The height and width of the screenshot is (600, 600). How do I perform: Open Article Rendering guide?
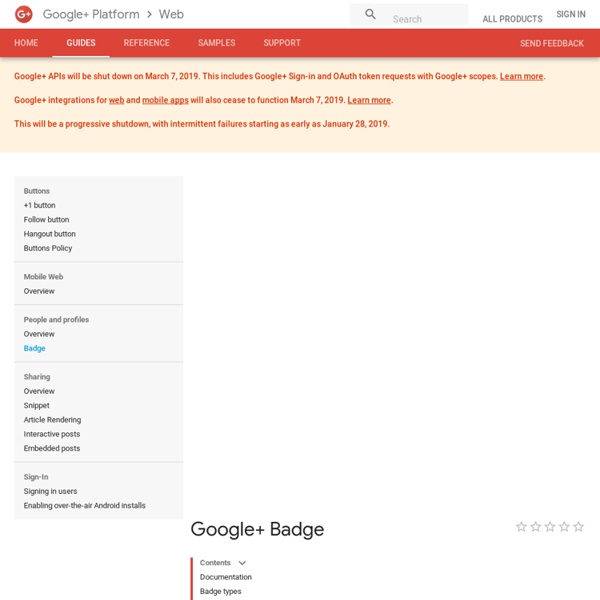click(x=52, y=420)
